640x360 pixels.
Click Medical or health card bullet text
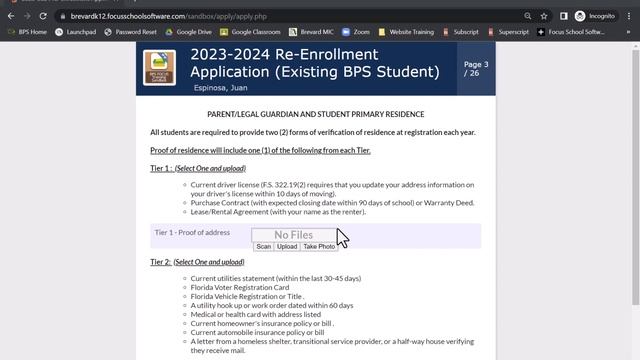pos(256,314)
